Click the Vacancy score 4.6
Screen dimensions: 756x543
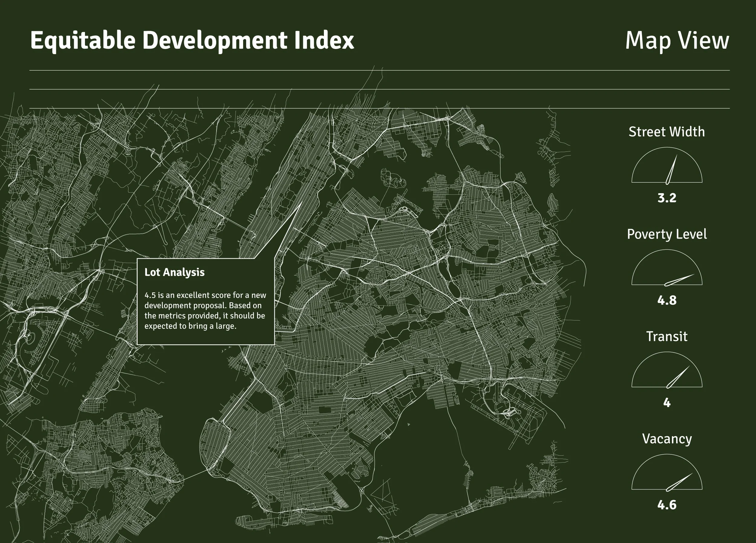tap(667, 505)
